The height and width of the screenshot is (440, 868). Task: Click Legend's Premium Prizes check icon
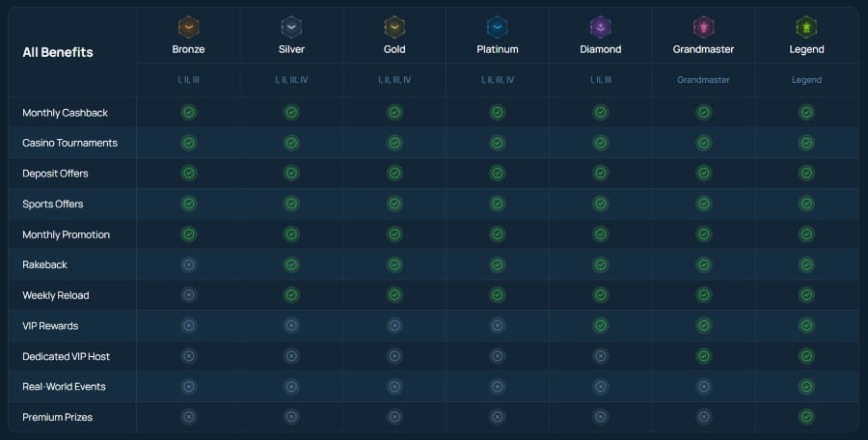click(x=806, y=417)
